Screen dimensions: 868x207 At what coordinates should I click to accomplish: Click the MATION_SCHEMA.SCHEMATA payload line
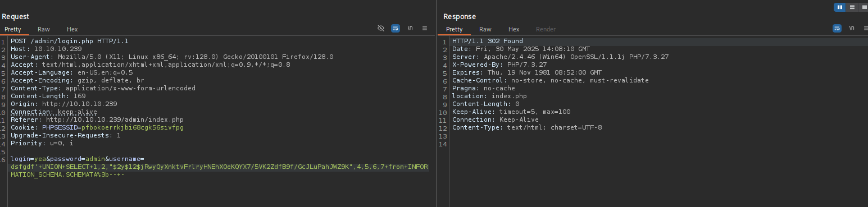point(67,175)
